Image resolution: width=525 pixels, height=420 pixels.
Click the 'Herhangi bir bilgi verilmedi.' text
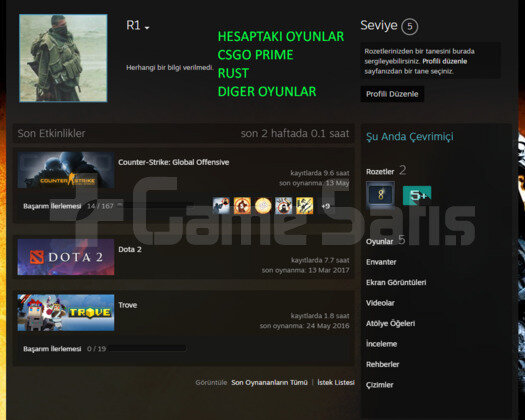(x=169, y=68)
